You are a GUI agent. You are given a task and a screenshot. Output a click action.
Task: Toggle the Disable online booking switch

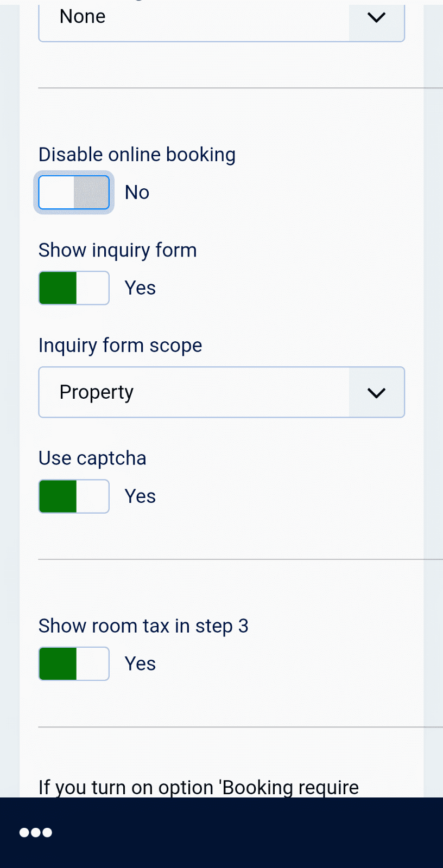[x=74, y=193]
